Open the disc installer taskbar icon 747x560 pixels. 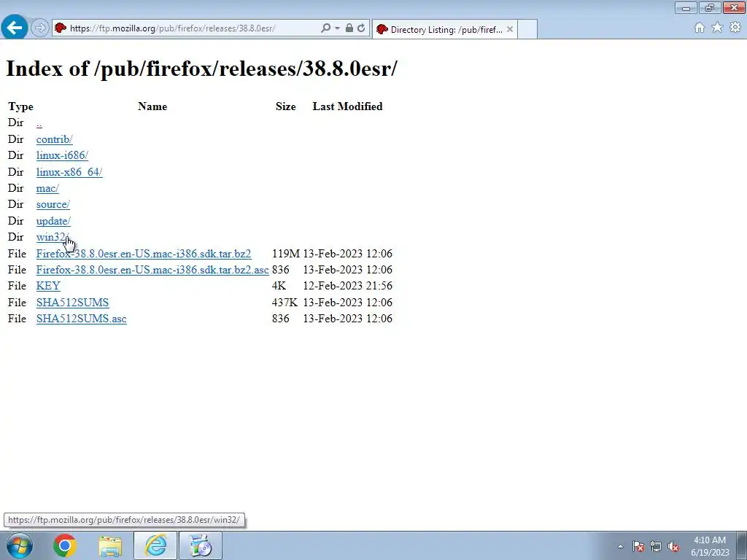pos(201,545)
